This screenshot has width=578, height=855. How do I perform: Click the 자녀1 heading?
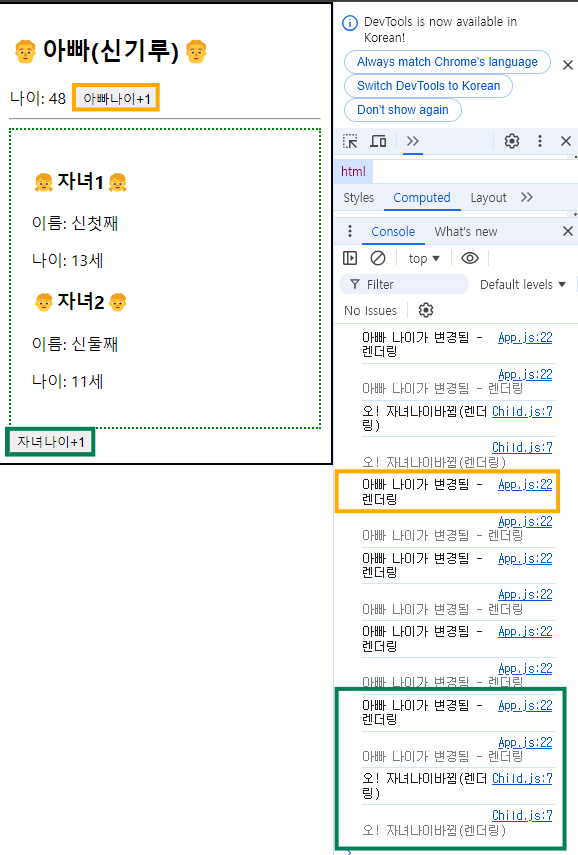click(x=80, y=182)
